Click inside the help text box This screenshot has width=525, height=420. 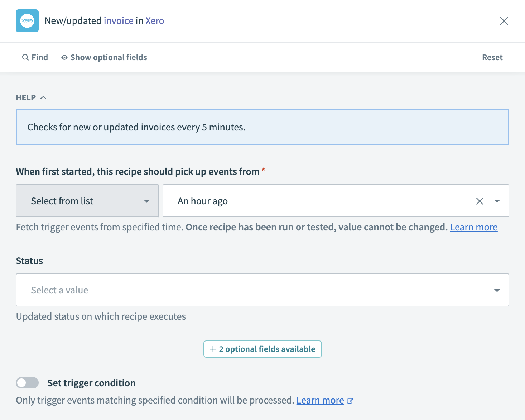(x=262, y=127)
